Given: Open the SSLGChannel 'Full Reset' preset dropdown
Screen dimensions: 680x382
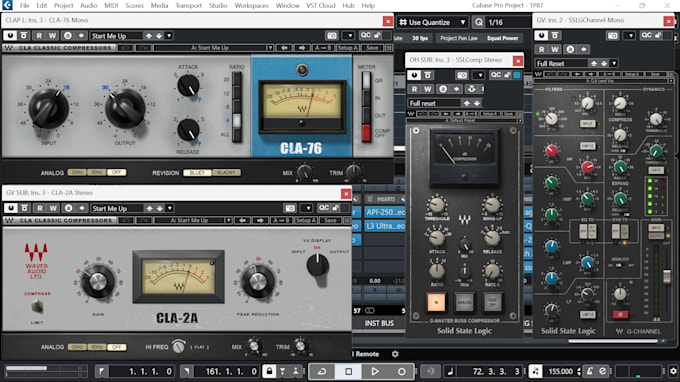Looking at the screenshot, I should pos(614,63).
